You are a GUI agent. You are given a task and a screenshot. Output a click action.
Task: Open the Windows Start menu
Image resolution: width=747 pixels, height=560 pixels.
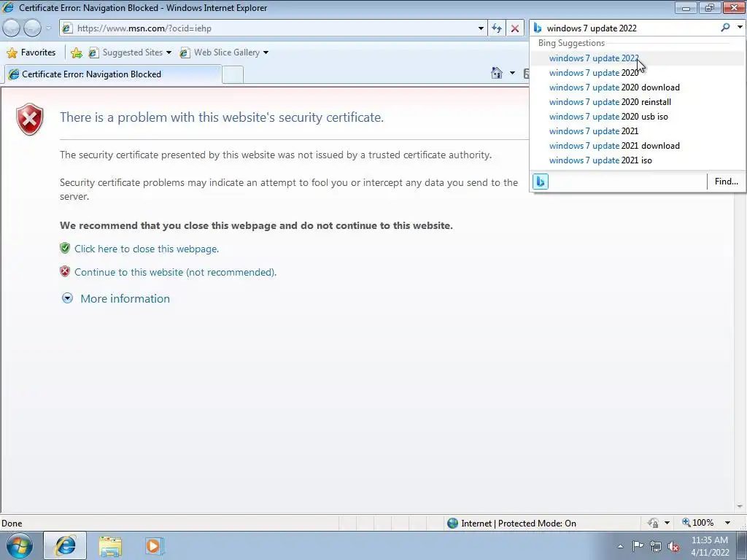[x=20, y=545]
